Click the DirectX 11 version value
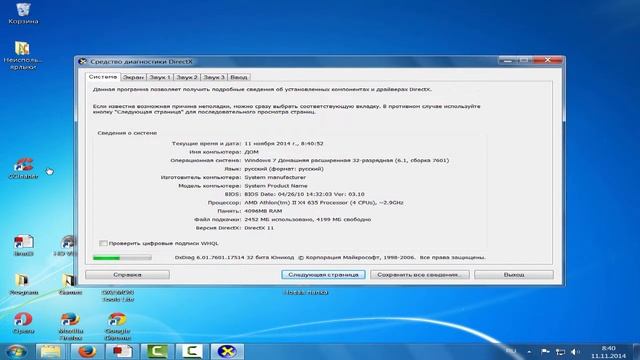This screenshot has width=640, height=360. click(259, 228)
